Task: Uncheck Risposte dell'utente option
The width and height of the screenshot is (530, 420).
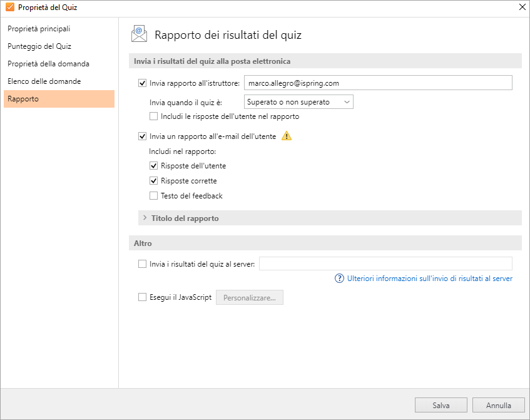Action: [154, 166]
